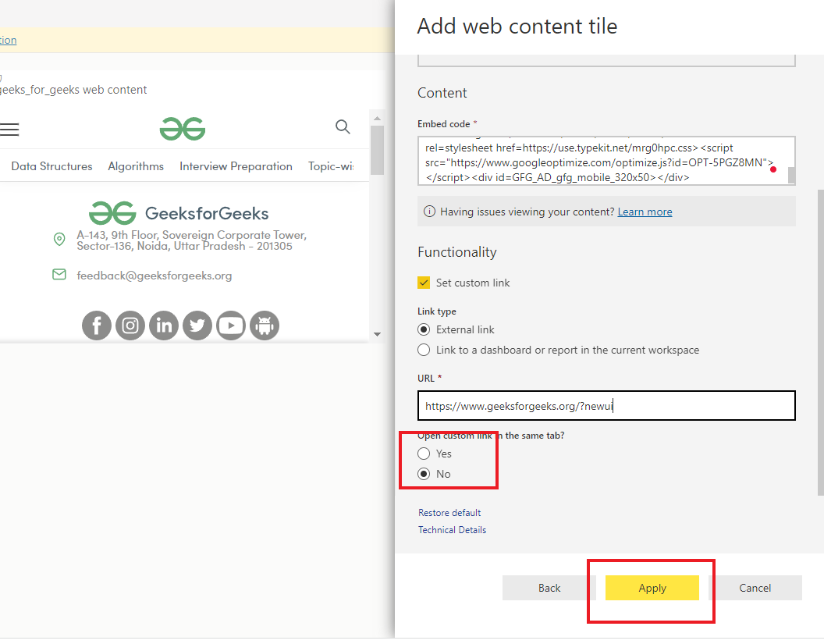Click the large GeeksforGeeks footer logo
824x644 pixels.
click(x=112, y=213)
